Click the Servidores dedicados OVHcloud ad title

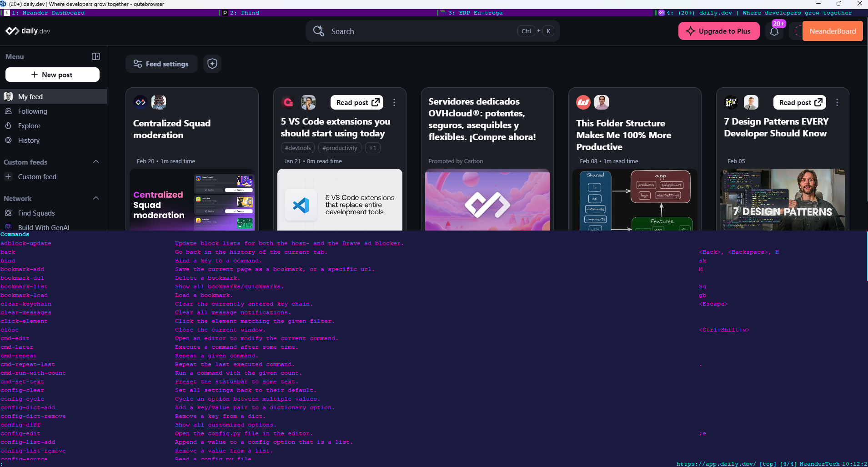pos(482,119)
